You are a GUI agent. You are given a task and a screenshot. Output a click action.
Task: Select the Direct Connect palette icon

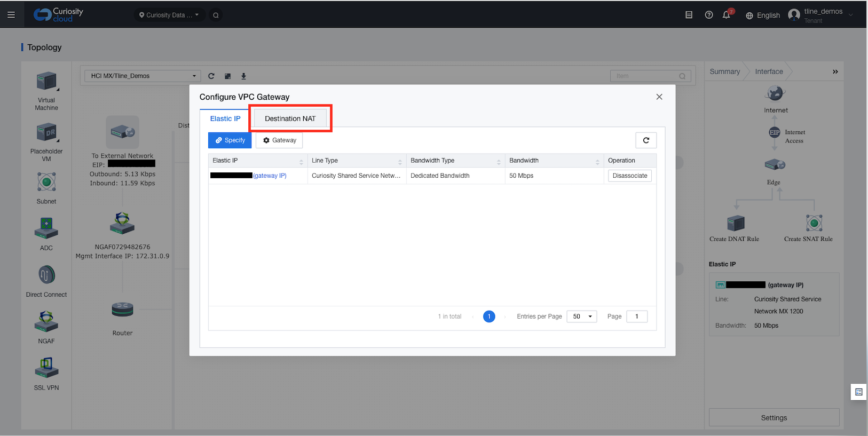click(x=46, y=275)
